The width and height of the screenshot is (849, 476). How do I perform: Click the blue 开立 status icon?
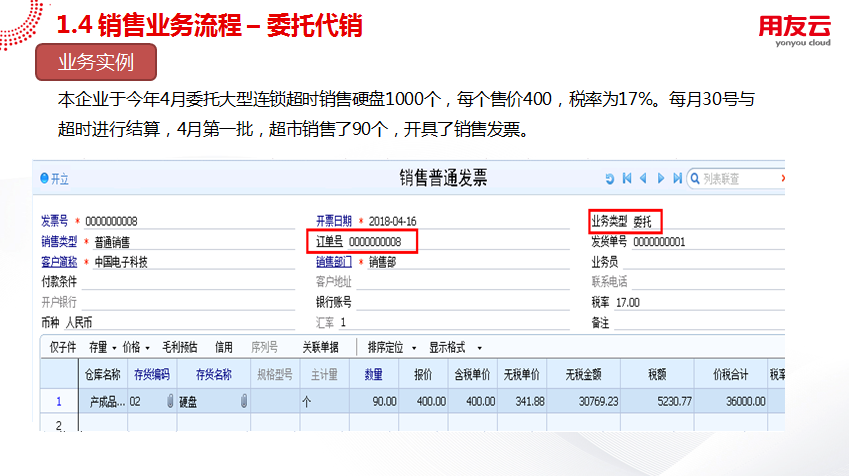point(44,178)
